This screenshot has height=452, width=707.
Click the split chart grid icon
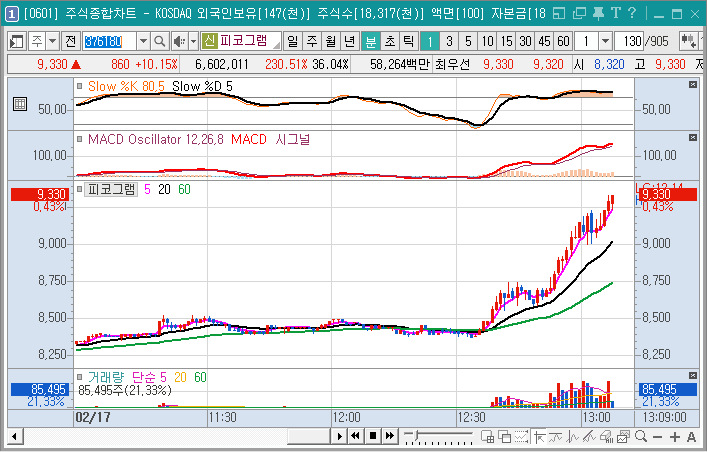487,437
